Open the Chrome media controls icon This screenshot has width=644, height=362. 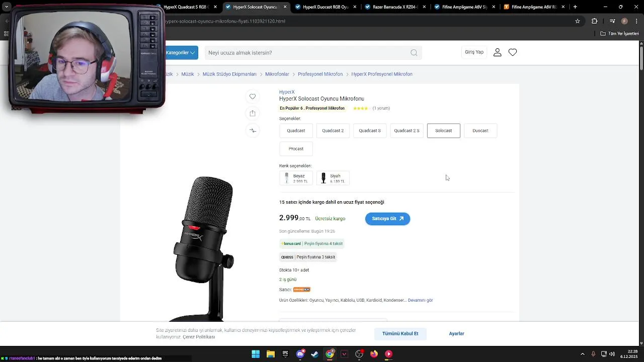point(612,21)
